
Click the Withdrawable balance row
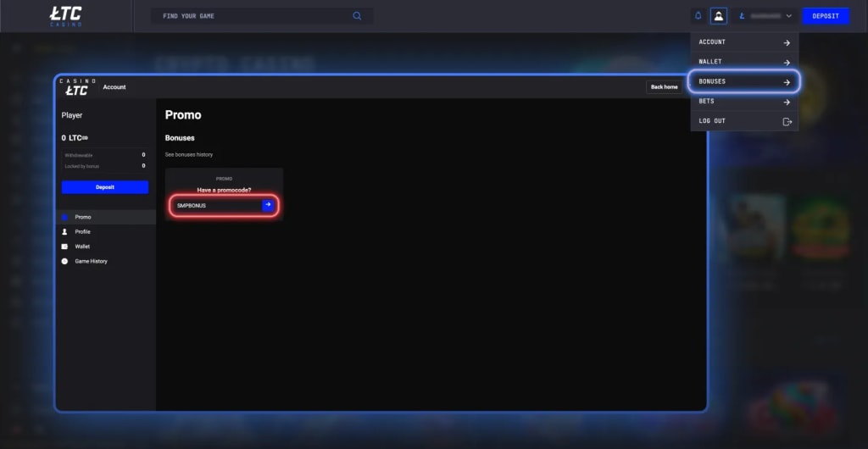pyautogui.click(x=105, y=155)
